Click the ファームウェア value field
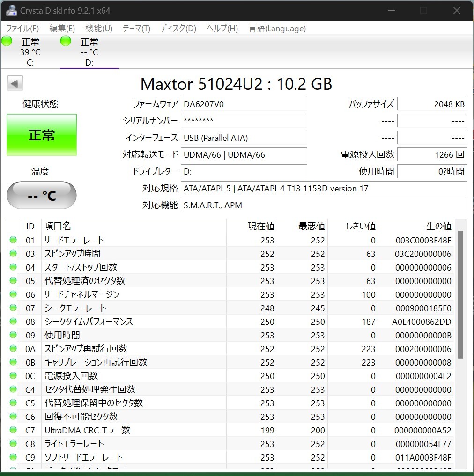The image size is (474, 476). click(244, 104)
